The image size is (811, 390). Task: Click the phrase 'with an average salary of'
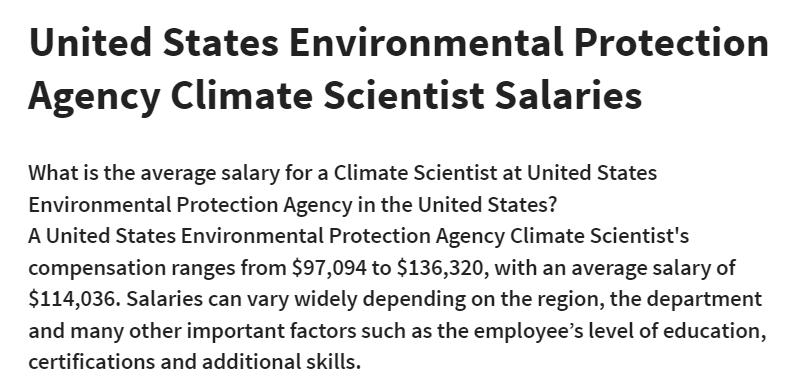[615, 269]
